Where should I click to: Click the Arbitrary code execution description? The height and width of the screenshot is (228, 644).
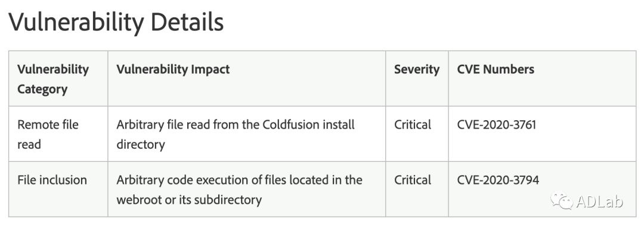[239, 190]
